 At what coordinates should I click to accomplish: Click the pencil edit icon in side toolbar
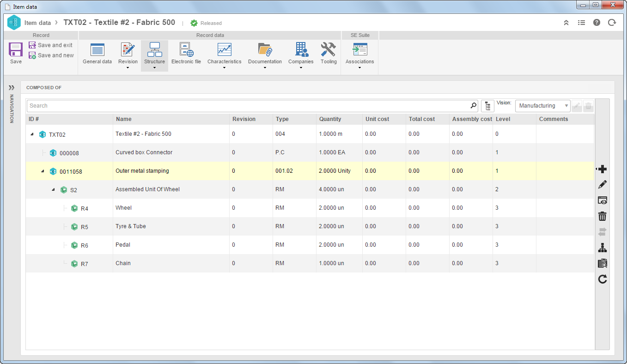(x=602, y=185)
